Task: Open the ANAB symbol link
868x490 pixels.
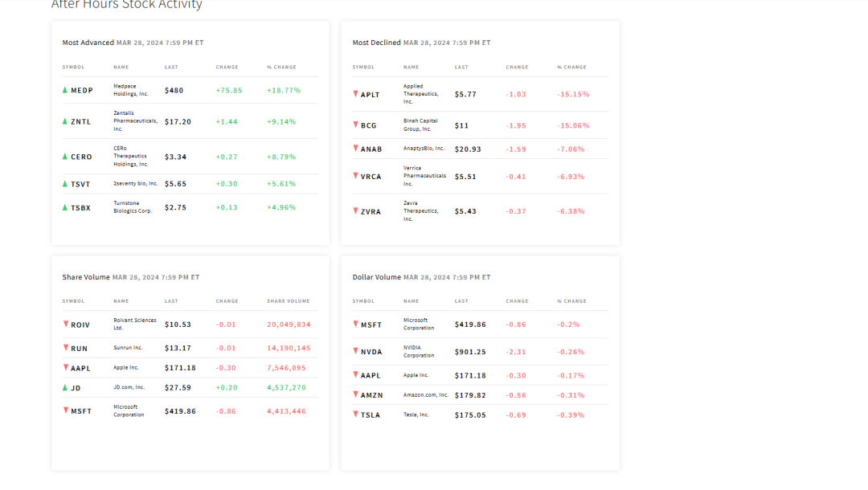Action: 371,149
